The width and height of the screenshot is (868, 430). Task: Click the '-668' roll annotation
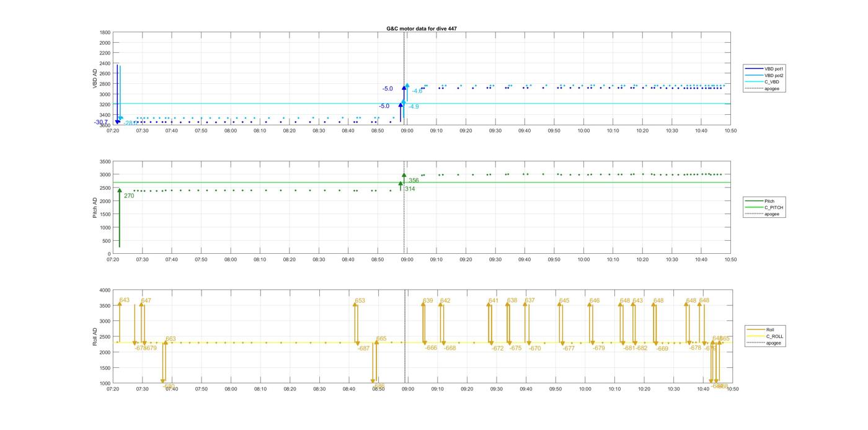[450, 348]
